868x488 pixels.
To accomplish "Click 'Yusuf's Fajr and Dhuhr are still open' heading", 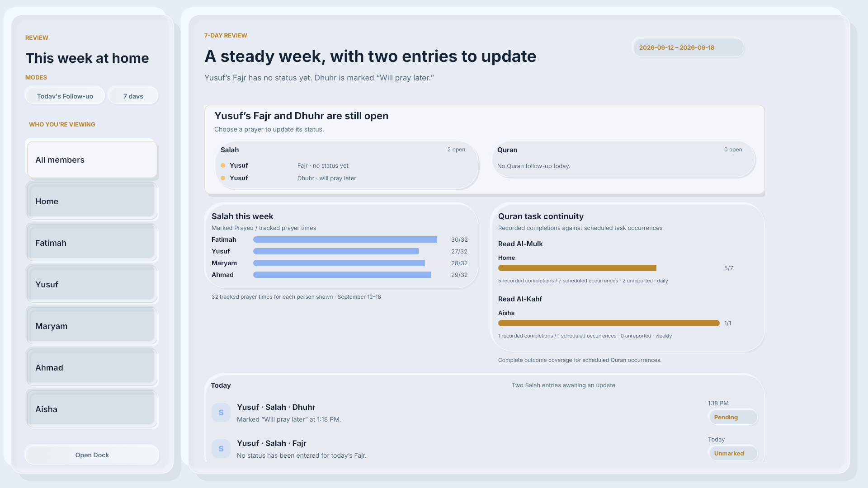I will pos(301,116).
